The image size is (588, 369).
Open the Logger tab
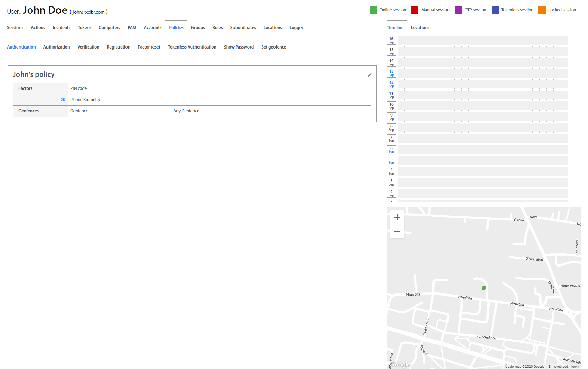[296, 28]
